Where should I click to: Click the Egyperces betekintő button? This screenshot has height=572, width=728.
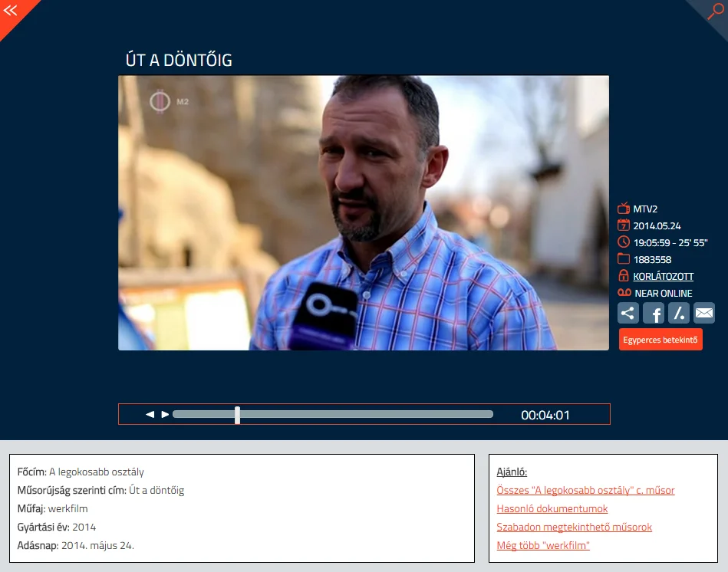[660, 340]
